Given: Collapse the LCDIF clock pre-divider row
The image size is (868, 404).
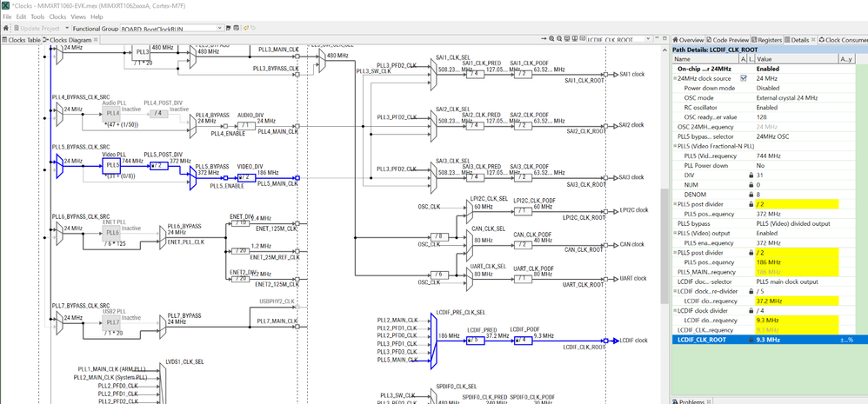Looking at the screenshot, I should 675,291.
